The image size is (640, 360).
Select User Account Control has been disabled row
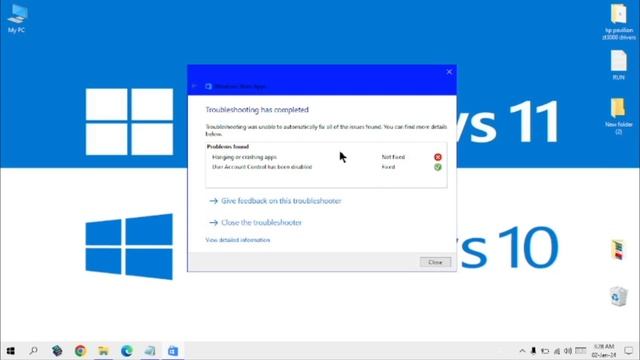coord(327,167)
